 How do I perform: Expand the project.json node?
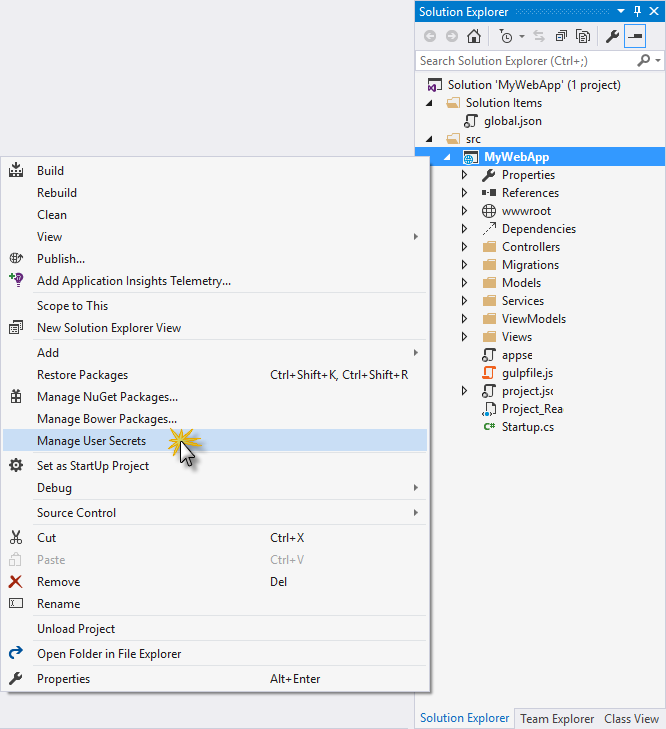[464, 391]
